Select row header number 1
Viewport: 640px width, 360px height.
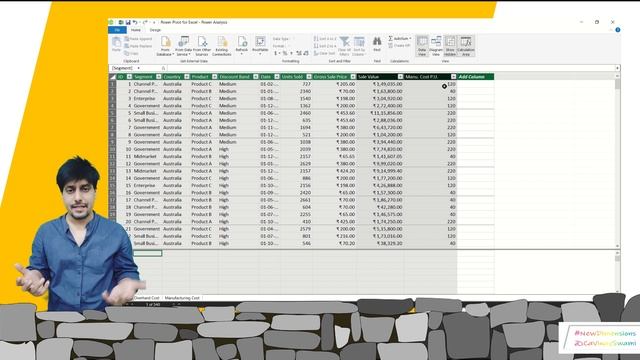113,84
